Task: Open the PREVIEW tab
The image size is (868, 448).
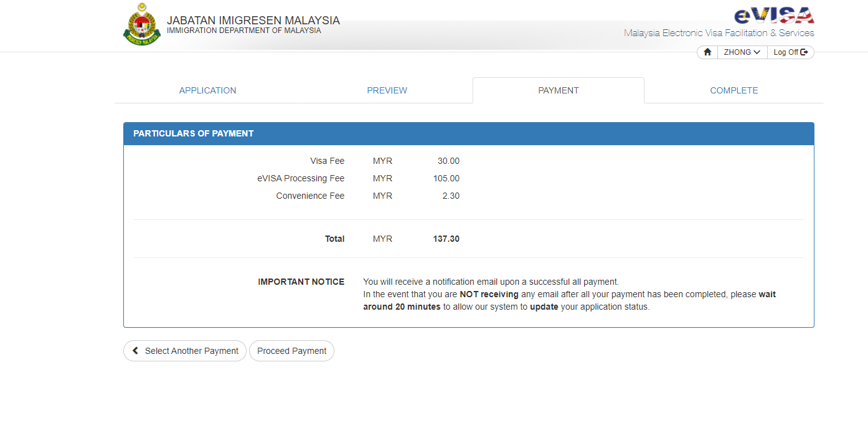Action: click(x=387, y=90)
